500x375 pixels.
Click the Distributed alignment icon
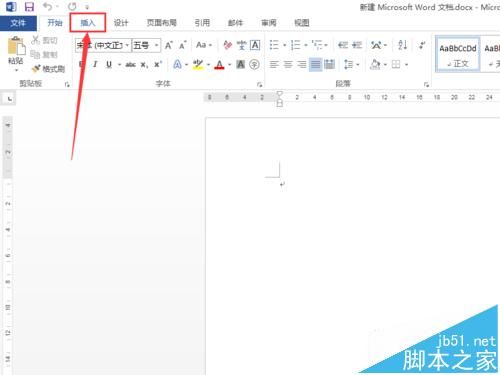pyautogui.click(x=329, y=64)
